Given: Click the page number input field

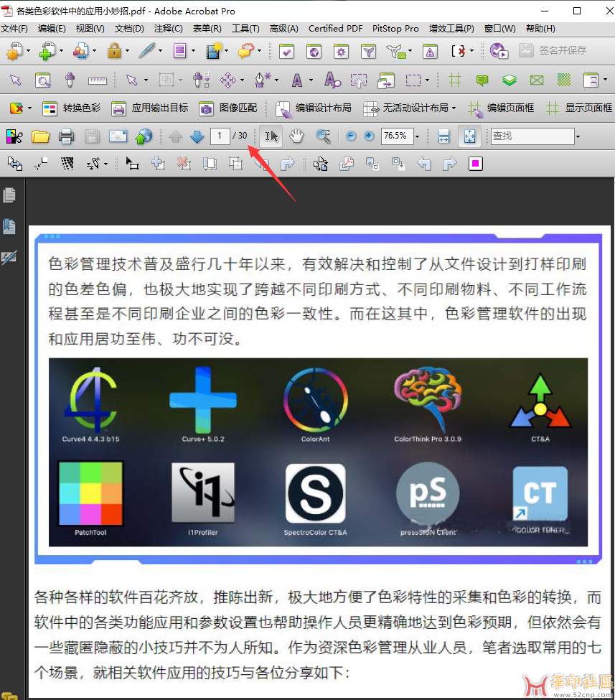Looking at the screenshot, I should 220,136.
